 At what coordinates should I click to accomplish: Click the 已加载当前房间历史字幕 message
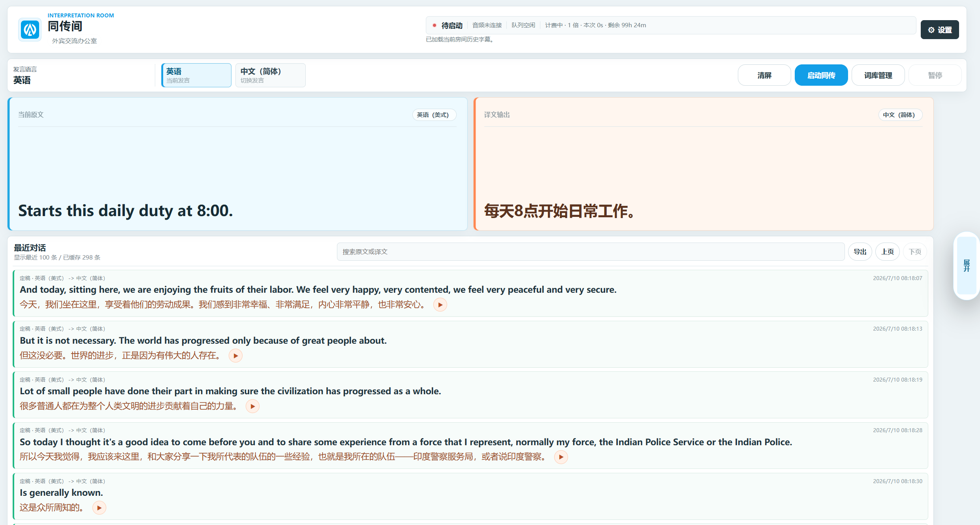coord(460,40)
